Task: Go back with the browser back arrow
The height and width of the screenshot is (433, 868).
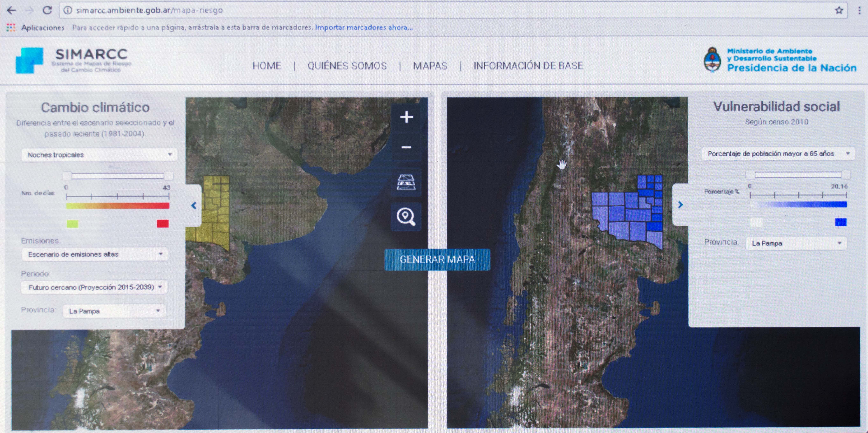Action: (11, 11)
